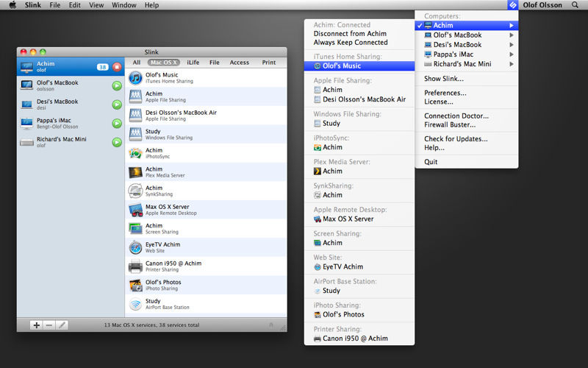Expand Desi's MacBook submenu arrow
The width and height of the screenshot is (588, 368).
pyautogui.click(x=512, y=45)
